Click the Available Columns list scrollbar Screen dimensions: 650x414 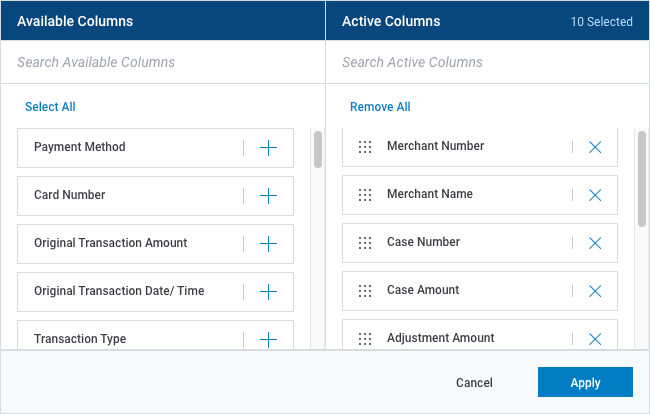coord(318,150)
